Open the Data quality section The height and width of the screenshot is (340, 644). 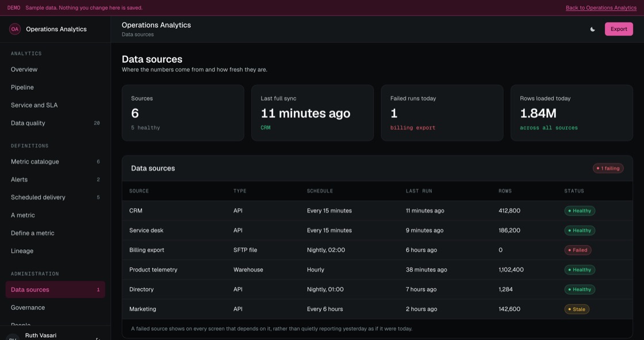[x=55, y=123]
